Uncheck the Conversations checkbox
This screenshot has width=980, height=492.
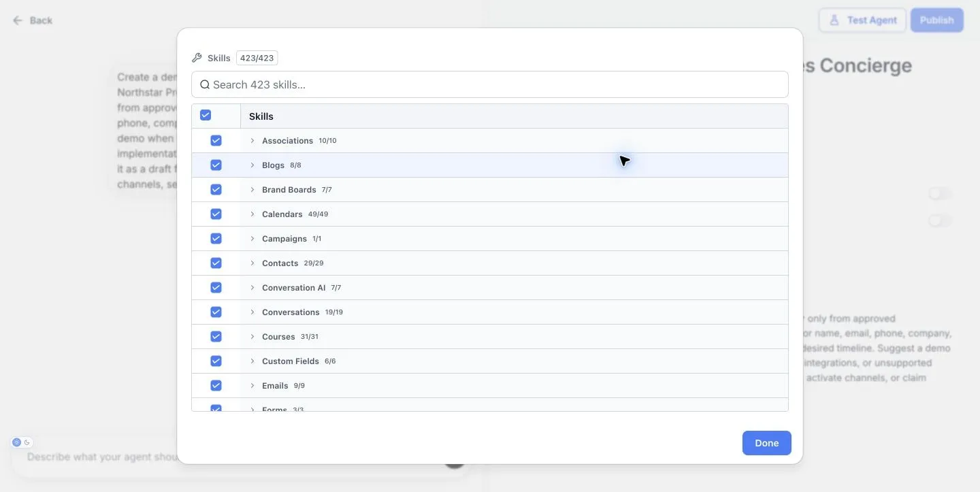216,312
